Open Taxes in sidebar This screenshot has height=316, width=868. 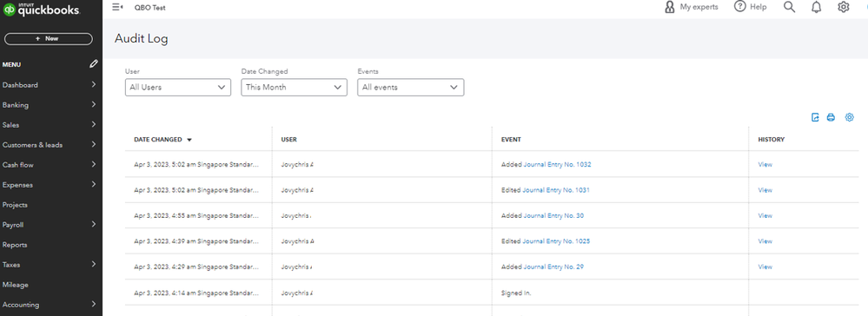click(10, 265)
